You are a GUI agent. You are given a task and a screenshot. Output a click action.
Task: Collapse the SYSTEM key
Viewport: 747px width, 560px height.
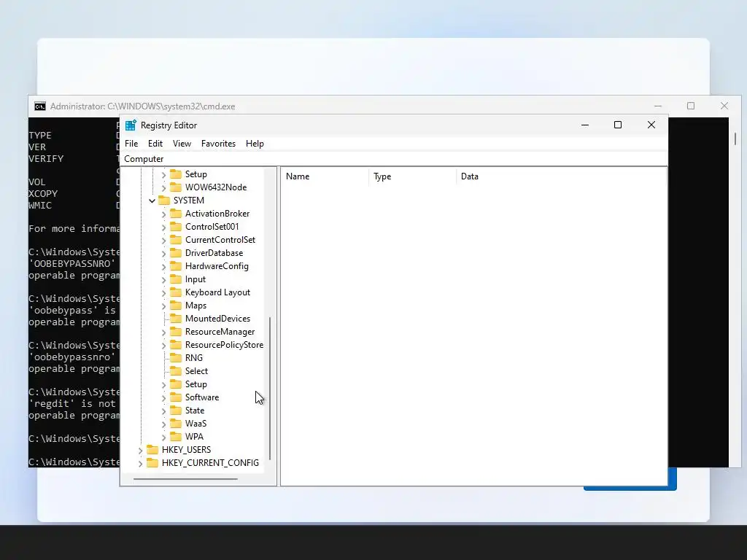[152, 201]
